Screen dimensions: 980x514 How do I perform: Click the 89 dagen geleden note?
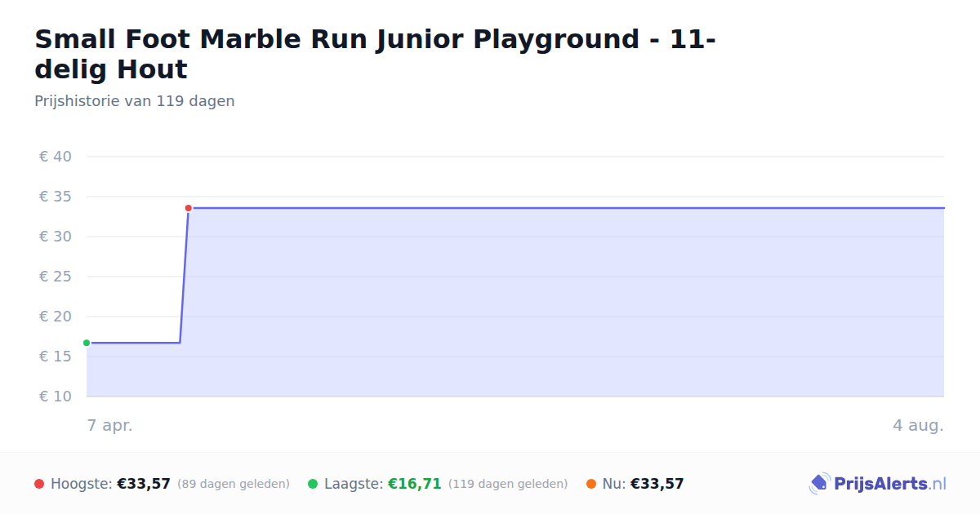pyautogui.click(x=234, y=484)
